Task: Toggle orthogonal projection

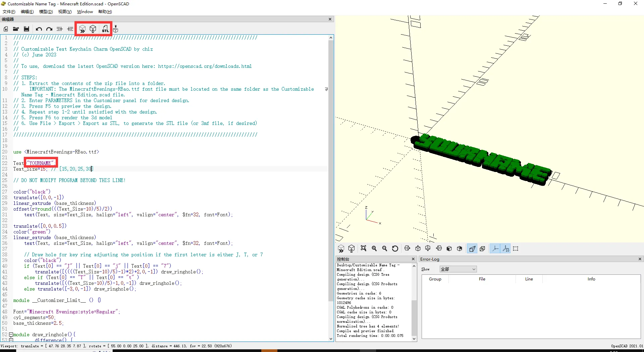Action: pyautogui.click(x=483, y=249)
